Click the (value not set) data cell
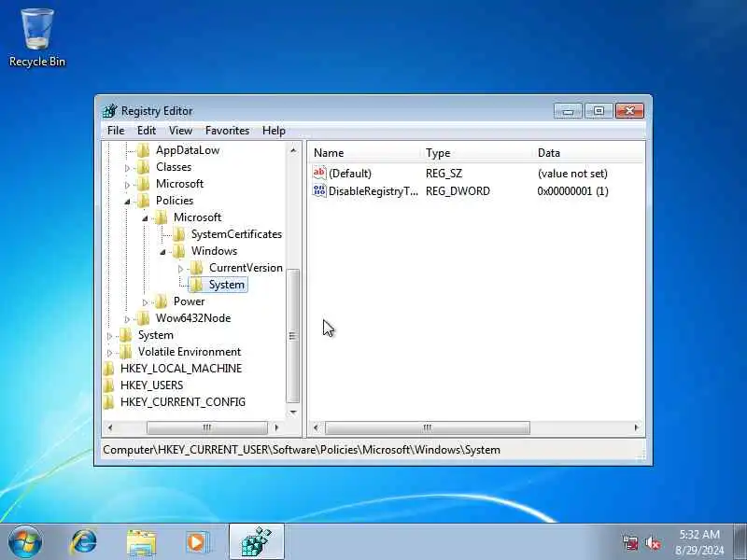The height and width of the screenshot is (560, 747). (x=572, y=174)
